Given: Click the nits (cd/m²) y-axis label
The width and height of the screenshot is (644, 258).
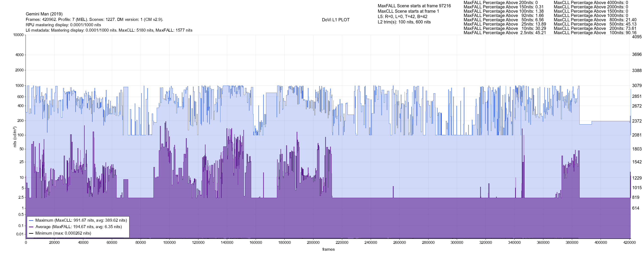Looking at the screenshot, I should click(x=15, y=137).
